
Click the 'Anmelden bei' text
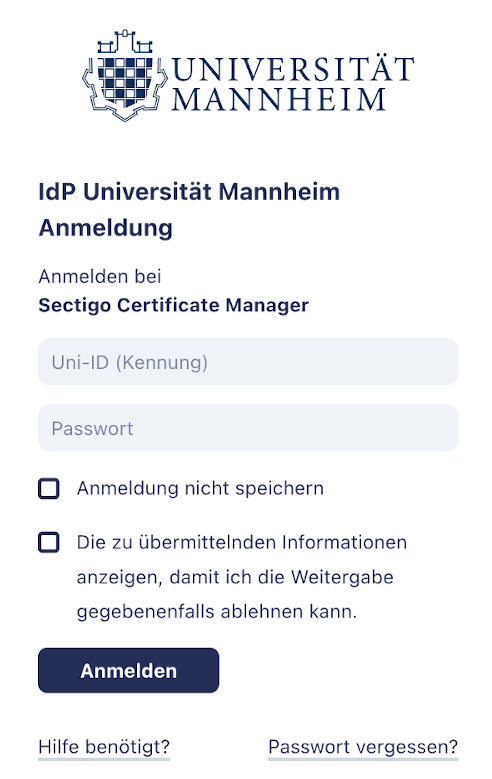coord(100,276)
